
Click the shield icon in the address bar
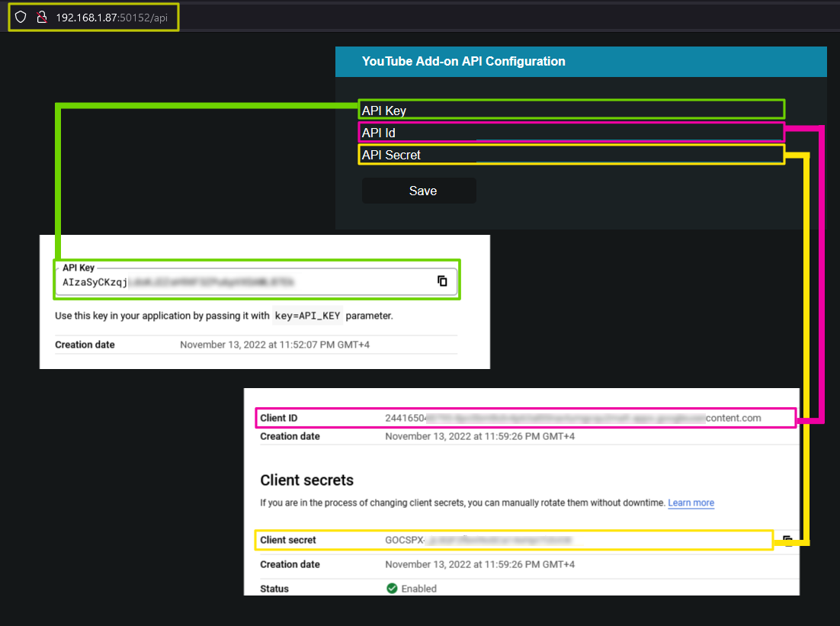(x=20, y=16)
